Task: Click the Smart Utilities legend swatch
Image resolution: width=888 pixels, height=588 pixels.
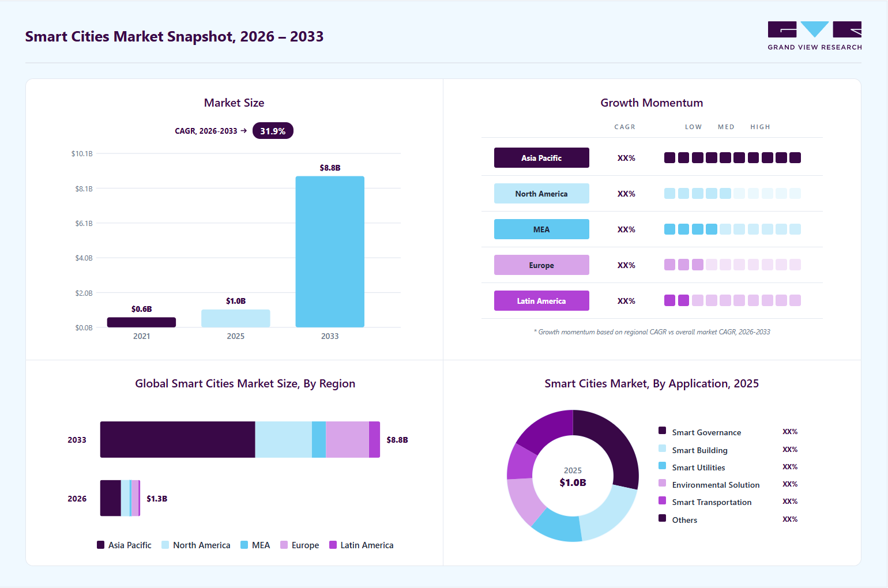Action: (x=663, y=466)
